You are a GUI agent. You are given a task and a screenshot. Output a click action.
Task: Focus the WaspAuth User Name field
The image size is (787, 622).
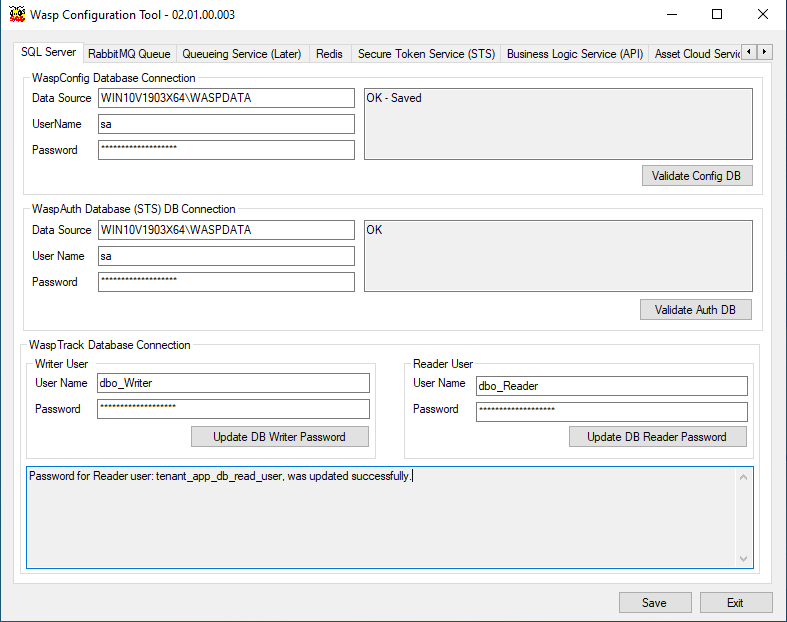point(226,256)
